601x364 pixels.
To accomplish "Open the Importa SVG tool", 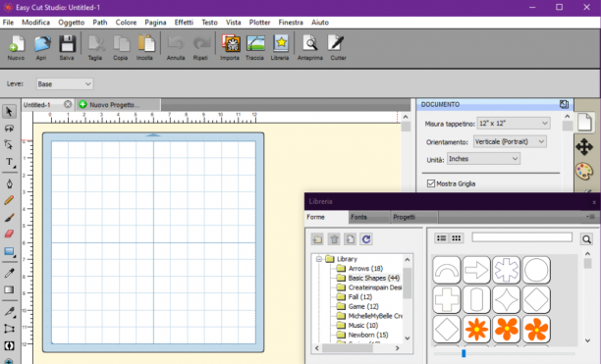I will coord(230,47).
